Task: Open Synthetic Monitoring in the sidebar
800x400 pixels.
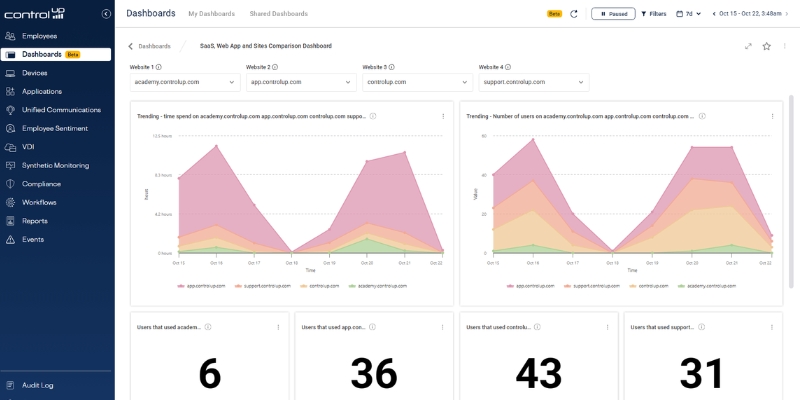Action: point(55,165)
